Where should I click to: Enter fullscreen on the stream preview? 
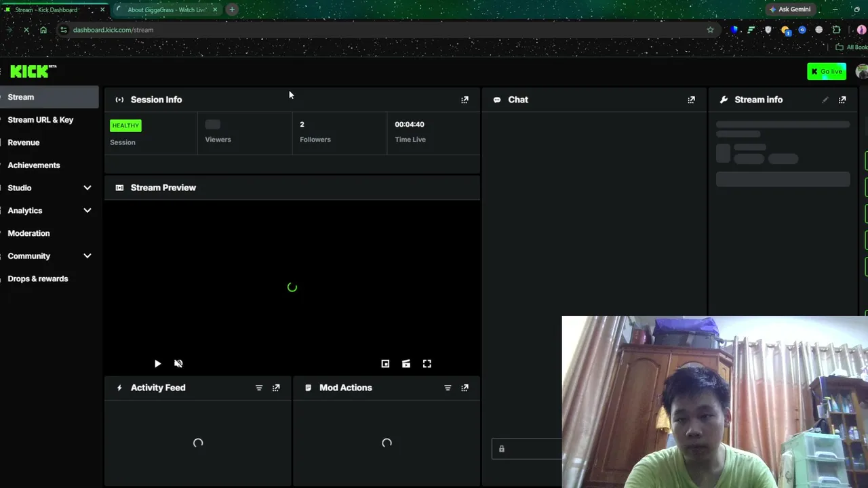click(x=427, y=364)
